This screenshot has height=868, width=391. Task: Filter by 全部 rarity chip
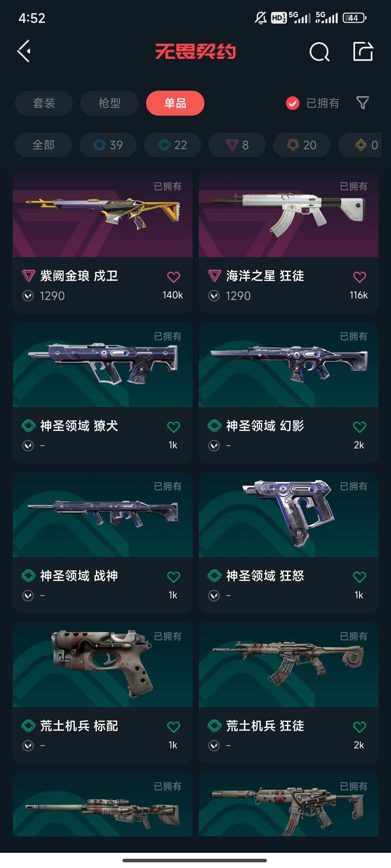click(x=43, y=145)
